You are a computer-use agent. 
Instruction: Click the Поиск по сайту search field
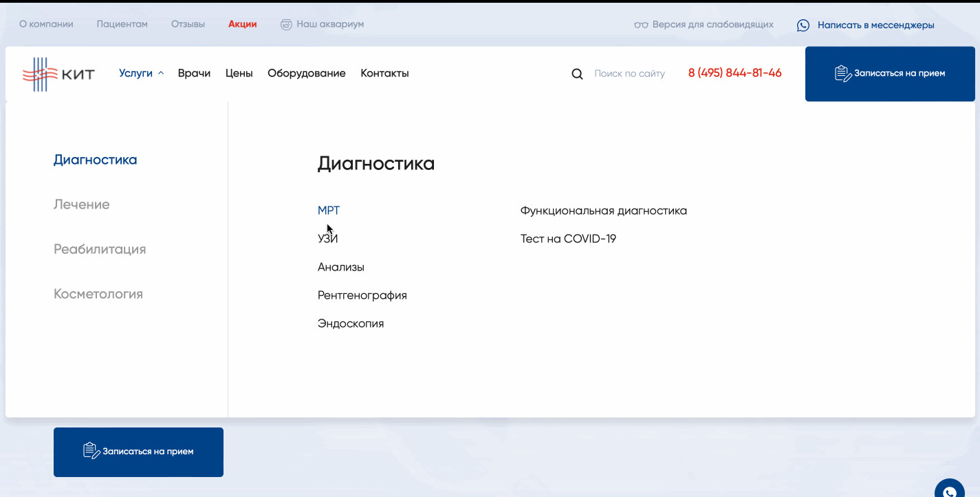tap(630, 74)
